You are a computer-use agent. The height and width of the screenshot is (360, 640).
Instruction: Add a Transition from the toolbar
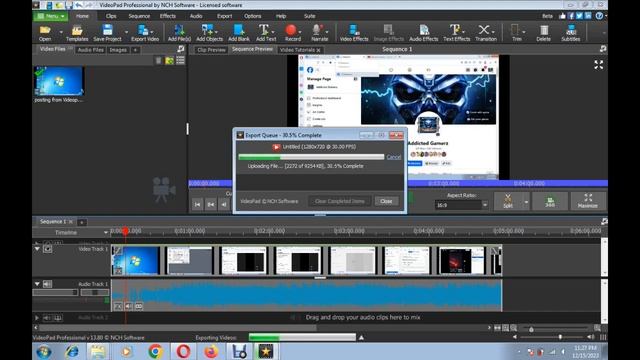pos(486,33)
